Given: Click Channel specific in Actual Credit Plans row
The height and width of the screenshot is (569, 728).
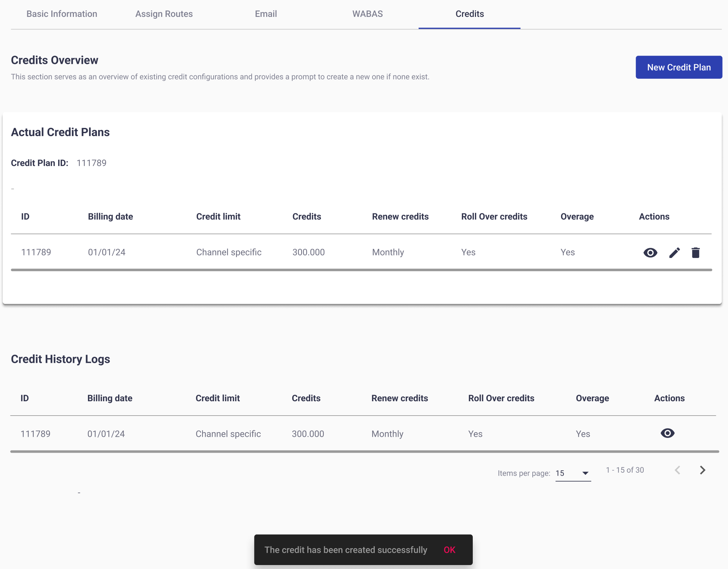Looking at the screenshot, I should pyautogui.click(x=229, y=252).
